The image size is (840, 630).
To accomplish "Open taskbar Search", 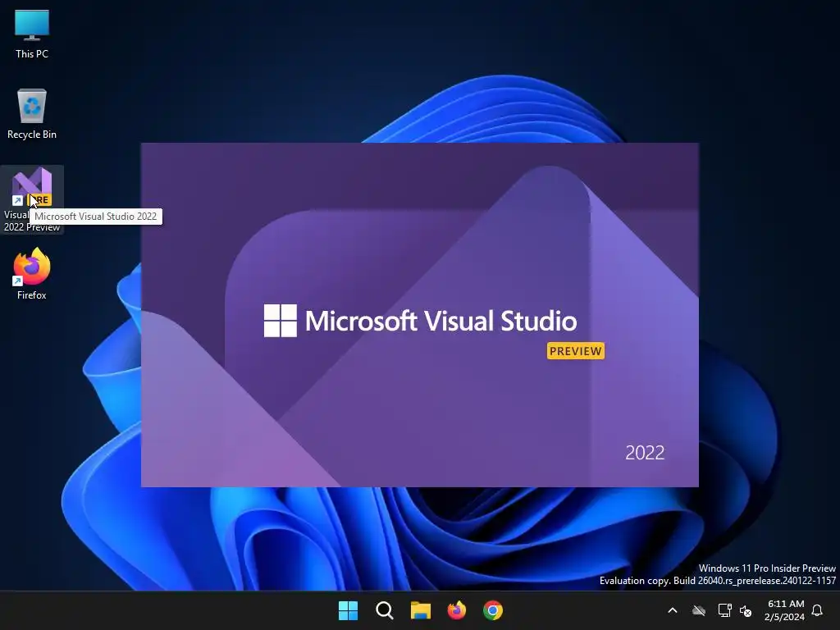I will pyautogui.click(x=385, y=610).
